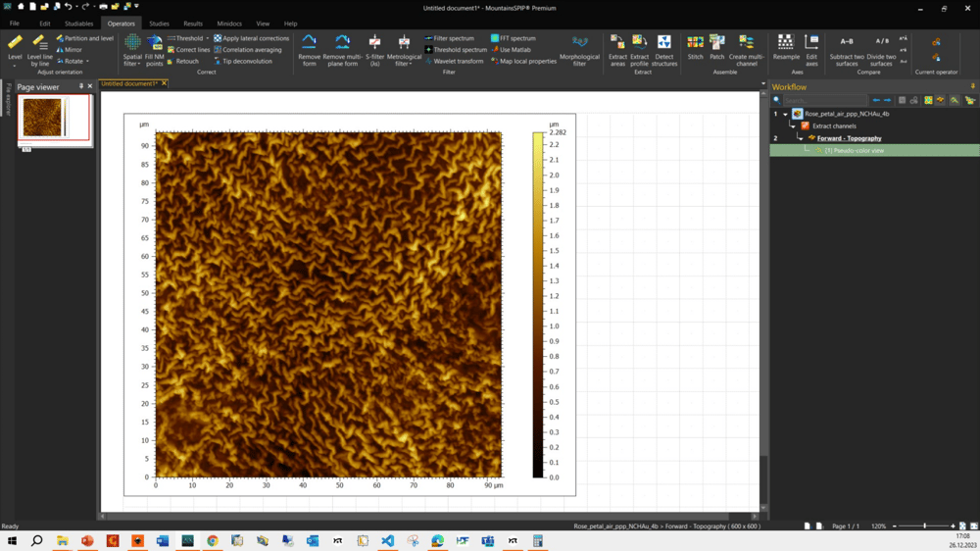
Task: Choose Partition and level tool
Action: (85, 38)
